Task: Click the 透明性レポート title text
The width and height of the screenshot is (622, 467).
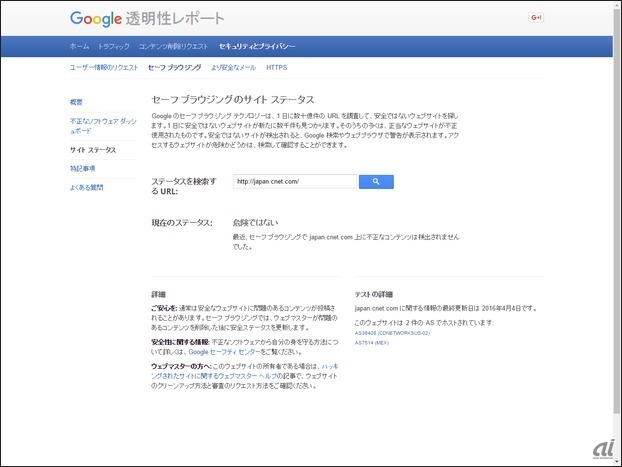Action: [175, 19]
